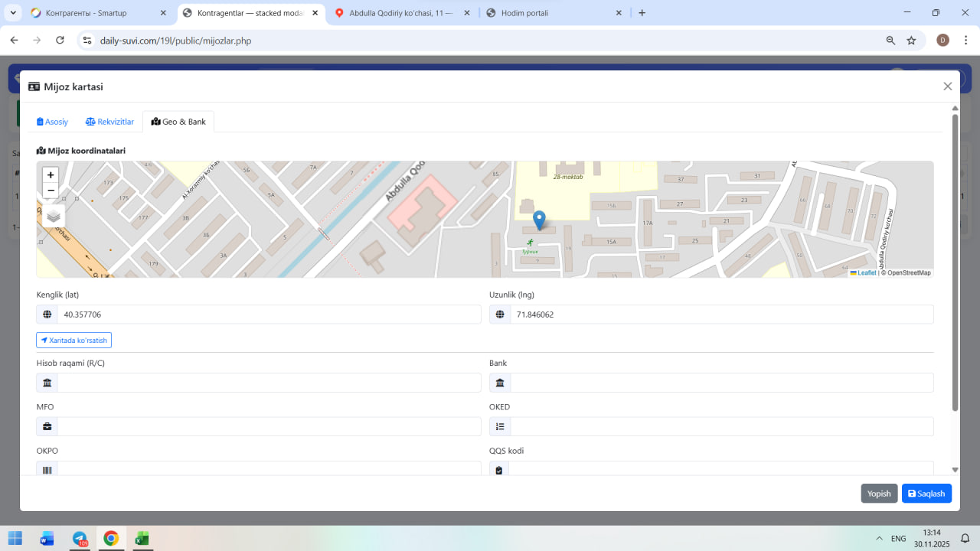Open the map layers control
The image size is (980, 551).
tap(53, 216)
